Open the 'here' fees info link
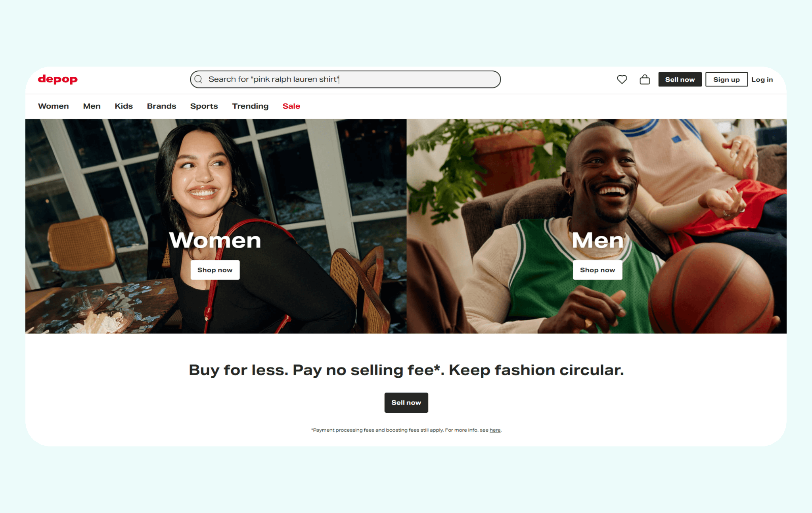 point(495,430)
